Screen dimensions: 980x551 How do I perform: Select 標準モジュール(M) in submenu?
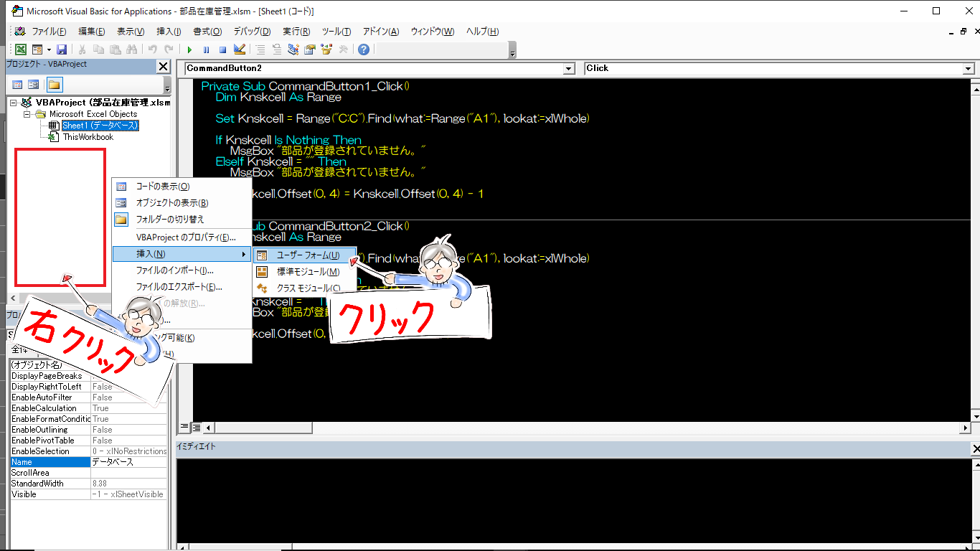point(305,272)
